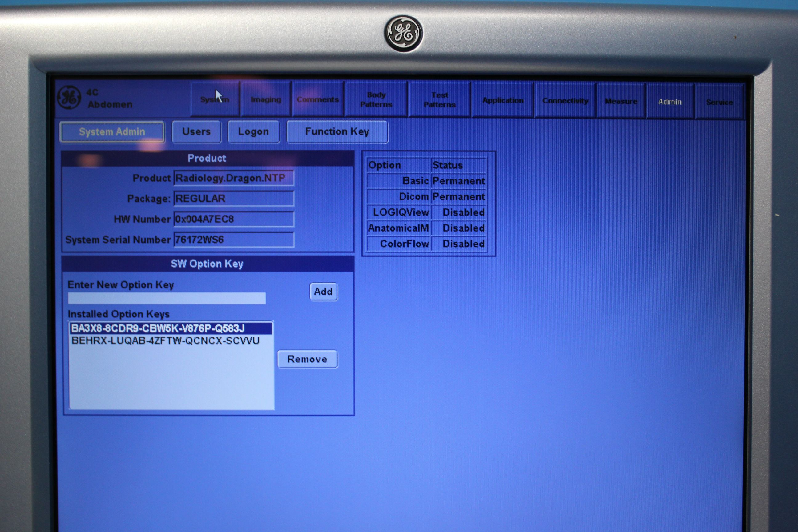798x532 pixels.
Task: Click the Permanent status for Dicom
Action: (x=459, y=196)
